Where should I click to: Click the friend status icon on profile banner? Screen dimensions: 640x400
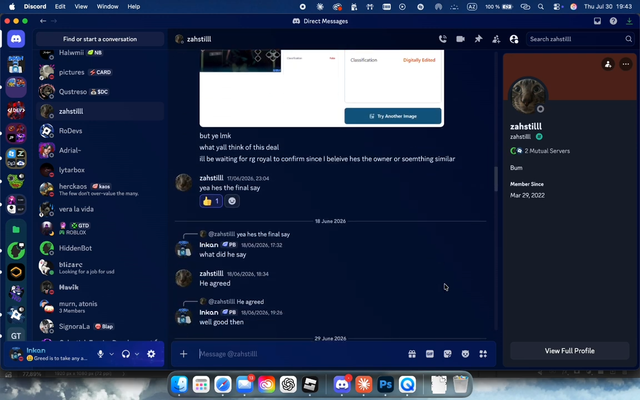(x=608, y=64)
